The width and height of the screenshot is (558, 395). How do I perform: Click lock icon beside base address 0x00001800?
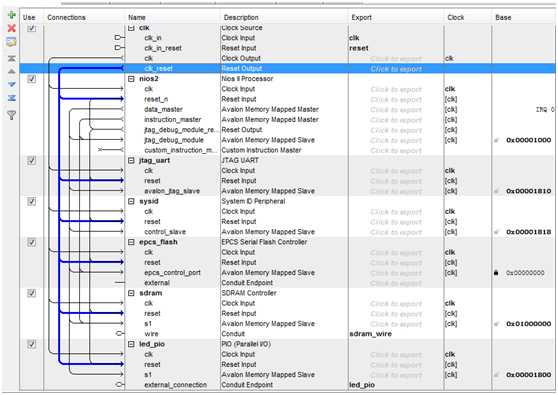[497, 375]
